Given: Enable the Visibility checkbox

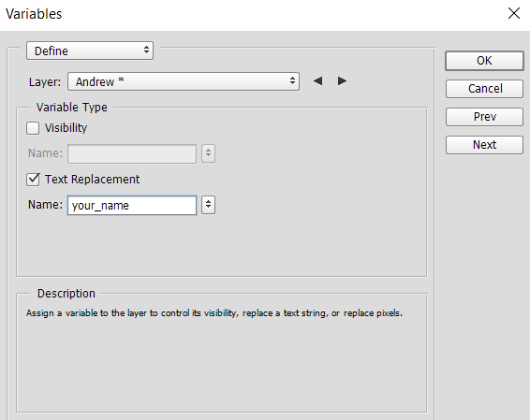Looking at the screenshot, I should (33, 128).
